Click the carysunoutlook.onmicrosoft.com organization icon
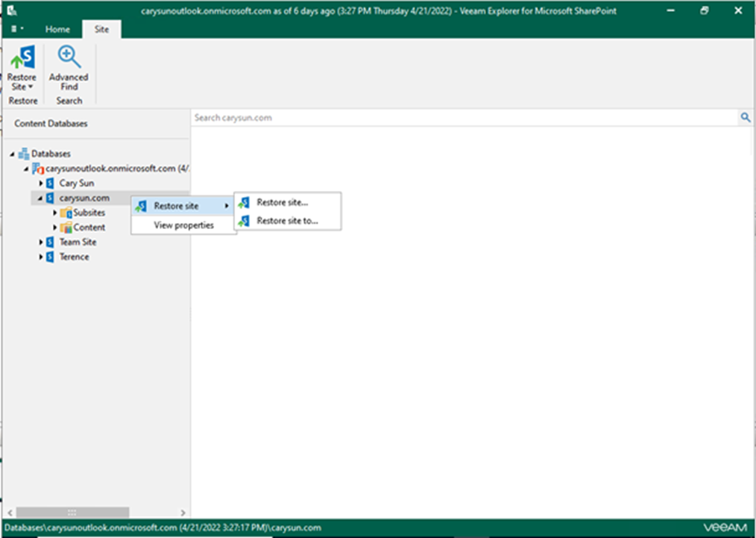Viewport: 756px width, 538px height. 38,169
